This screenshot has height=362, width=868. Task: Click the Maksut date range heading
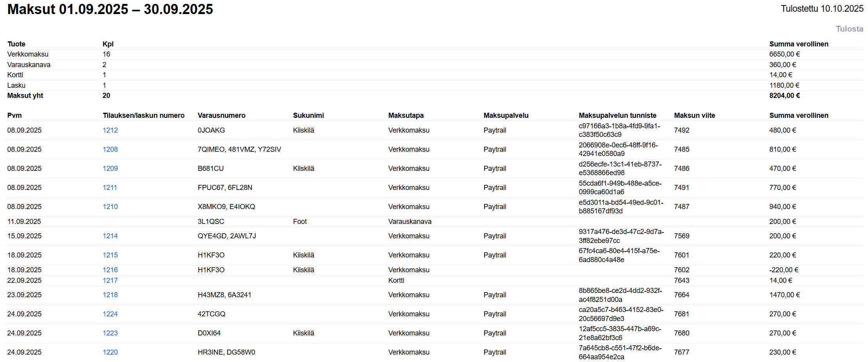[x=110, y=9]
